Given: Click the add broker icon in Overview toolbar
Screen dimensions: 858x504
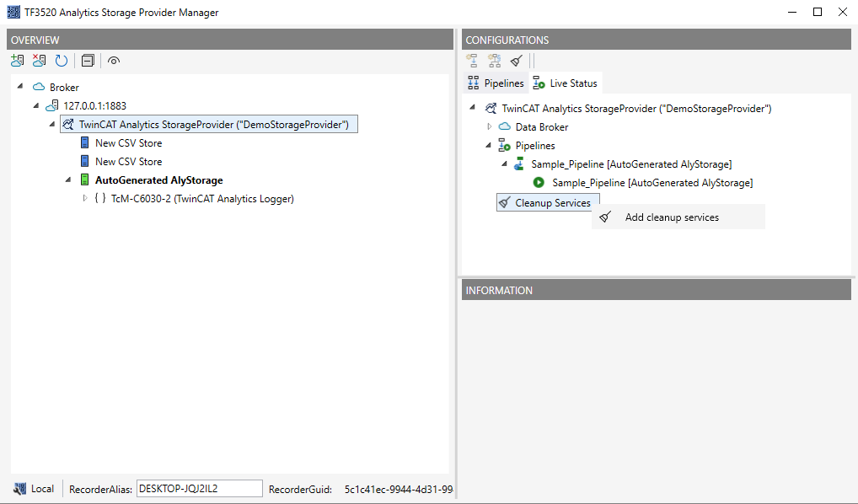Looking at the screenshot, I should point(17,61).
